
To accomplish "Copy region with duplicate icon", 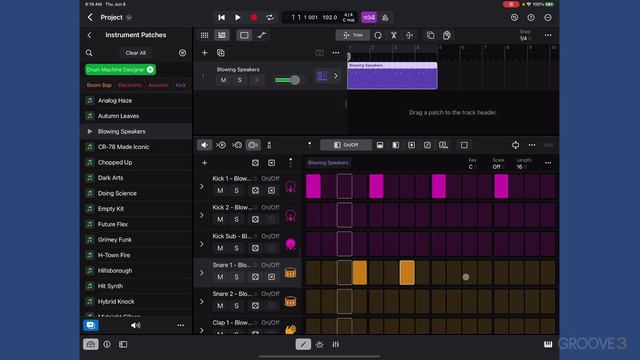I will click(x=431, y=35).
